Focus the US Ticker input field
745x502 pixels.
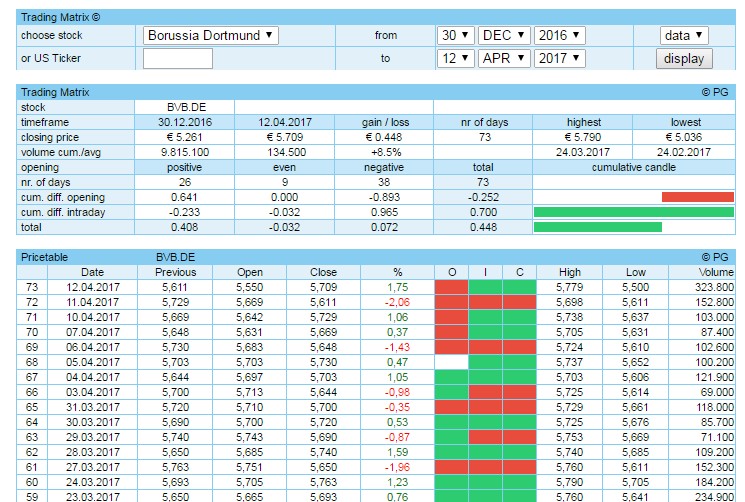point(178,58)
